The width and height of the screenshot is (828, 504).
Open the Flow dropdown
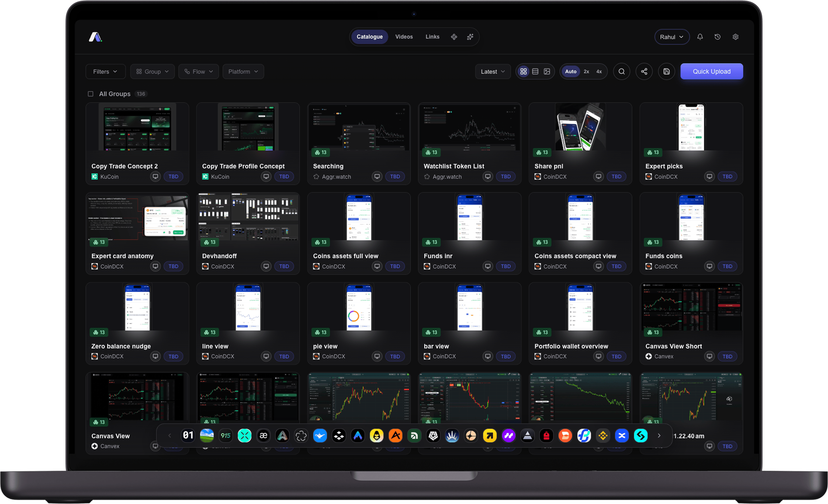(199, 71)
